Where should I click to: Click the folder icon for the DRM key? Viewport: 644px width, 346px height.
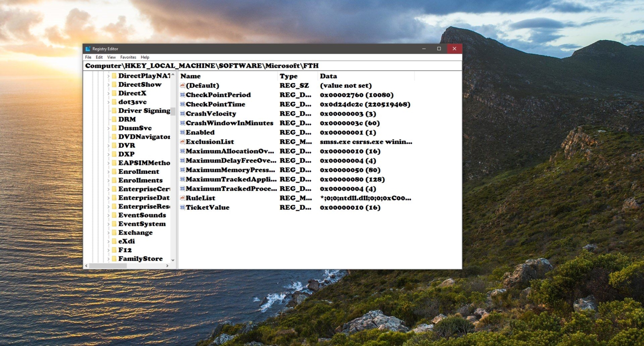(x=114, y=119)
